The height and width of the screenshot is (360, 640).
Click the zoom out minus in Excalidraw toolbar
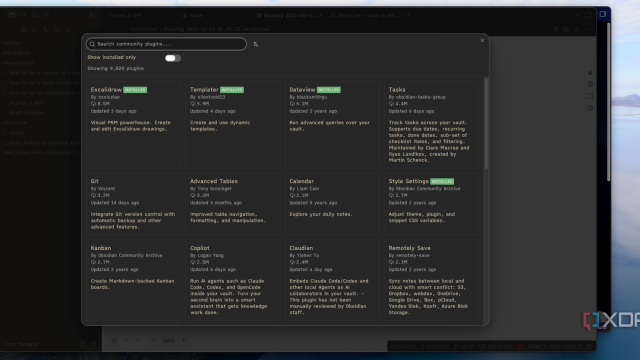[x=154, y=340]
